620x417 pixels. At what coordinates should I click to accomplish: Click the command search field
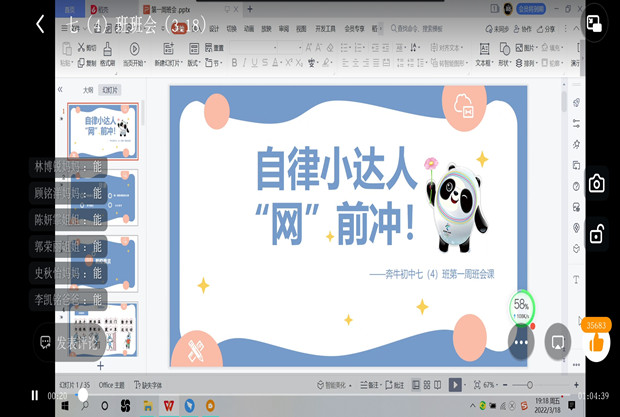[x=417, y=28]
